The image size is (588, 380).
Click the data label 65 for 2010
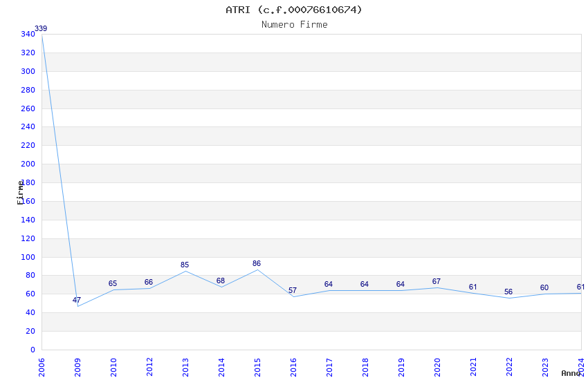point(113,283)
